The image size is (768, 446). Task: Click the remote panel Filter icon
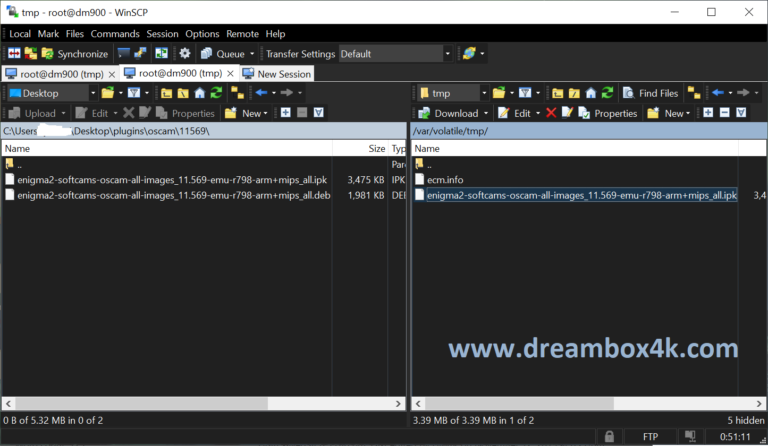tap(525, 93)
